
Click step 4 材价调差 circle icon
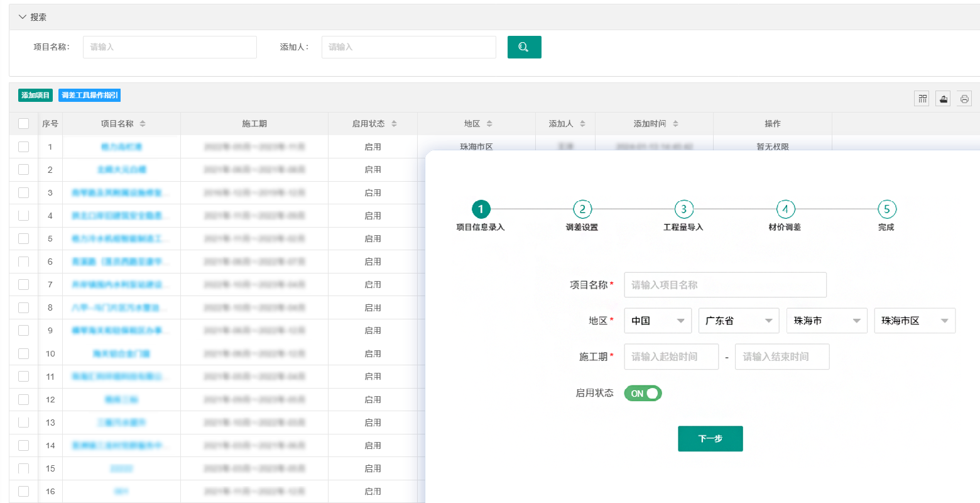coord(785,209)
